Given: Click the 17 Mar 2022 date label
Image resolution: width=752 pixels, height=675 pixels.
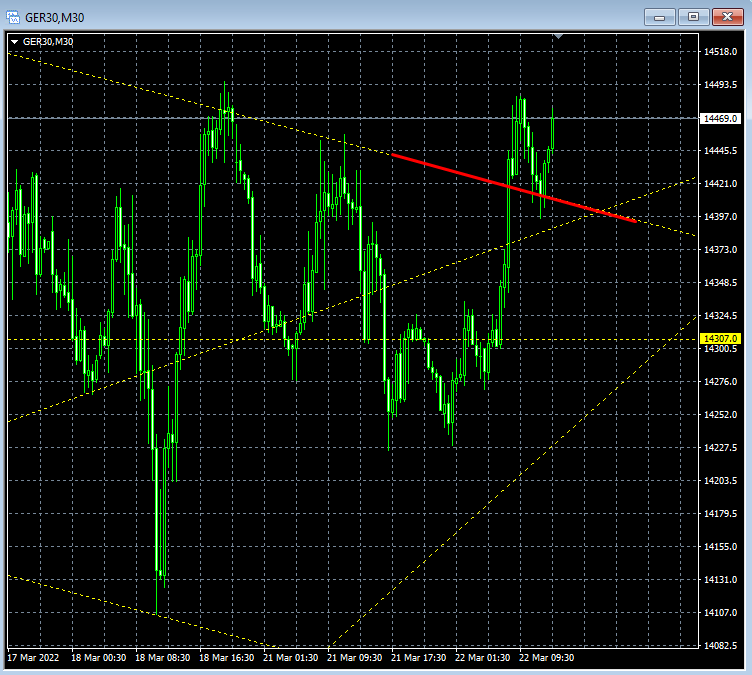Looking at the screenshot, I should click(x=33, y=658).
